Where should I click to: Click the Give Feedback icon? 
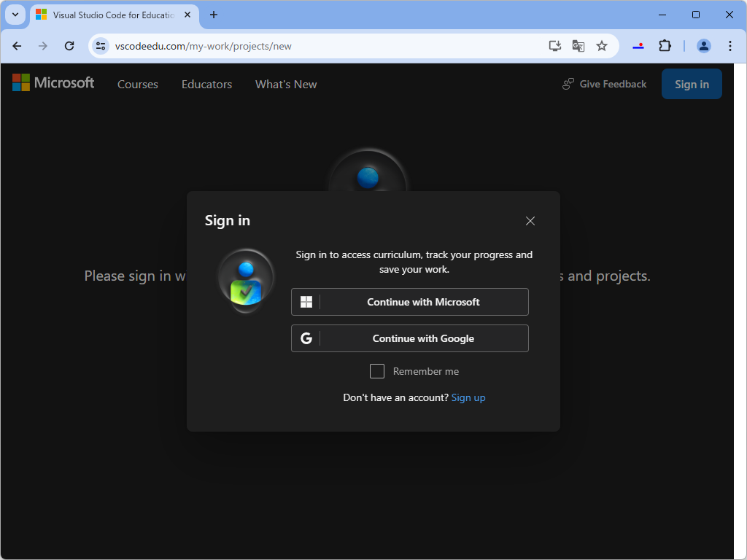coord(568,83)
